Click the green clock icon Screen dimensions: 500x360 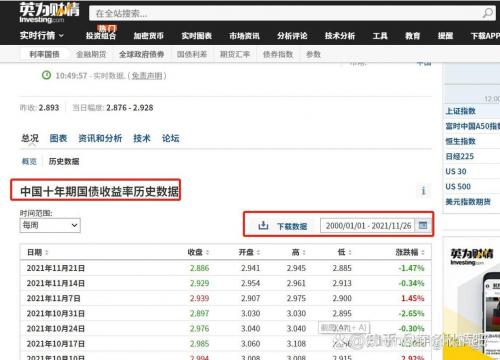click(x=46, y=75)
